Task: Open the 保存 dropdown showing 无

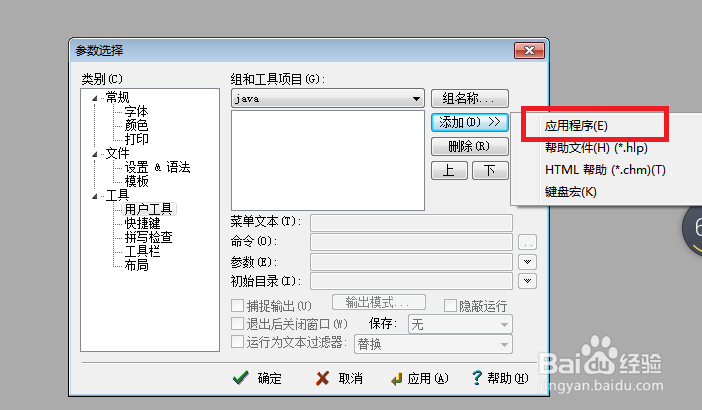Action: (460, 324)
